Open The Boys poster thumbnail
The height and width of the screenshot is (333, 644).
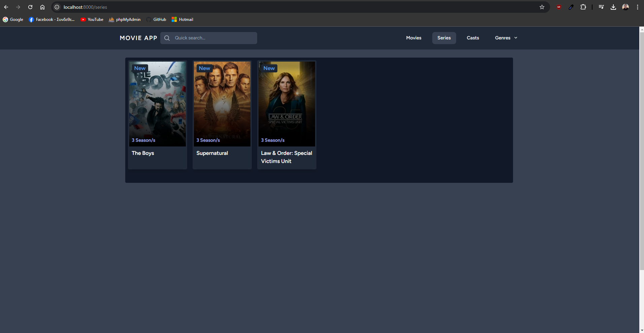pyautogui.click(x=158, y=104)
